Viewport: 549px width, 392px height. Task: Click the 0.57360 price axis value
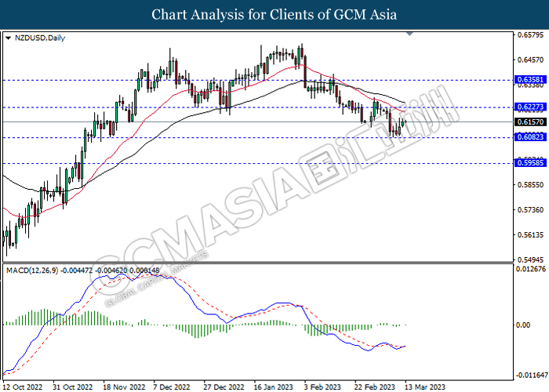tap(531, 209)
